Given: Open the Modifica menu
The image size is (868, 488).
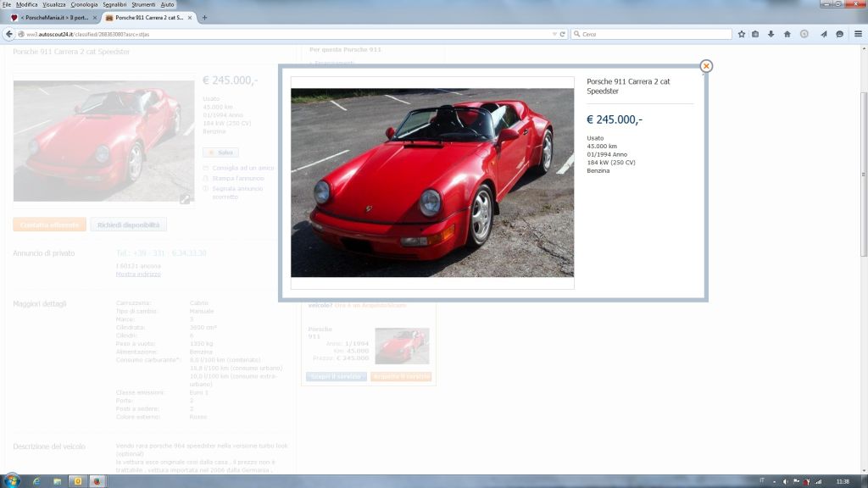Looking at the screenshot, I should tap(26, 4).
